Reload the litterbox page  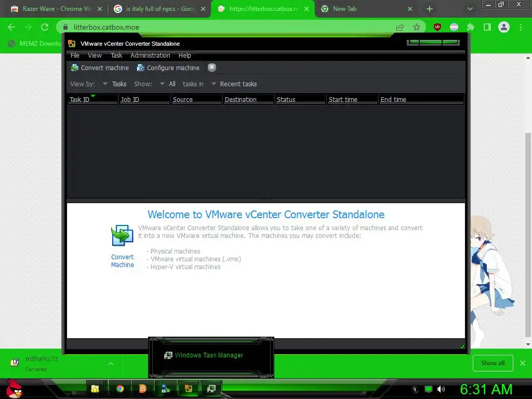[45, 27]
